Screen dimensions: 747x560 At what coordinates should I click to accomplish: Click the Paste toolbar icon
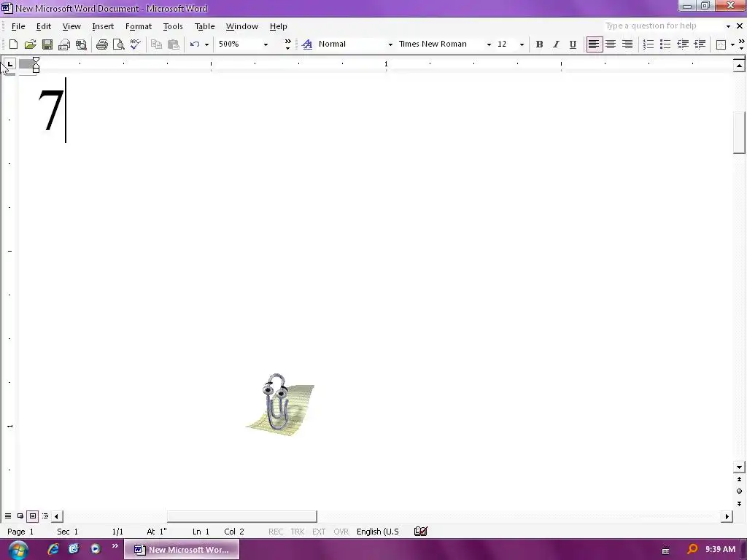point(174,44)
